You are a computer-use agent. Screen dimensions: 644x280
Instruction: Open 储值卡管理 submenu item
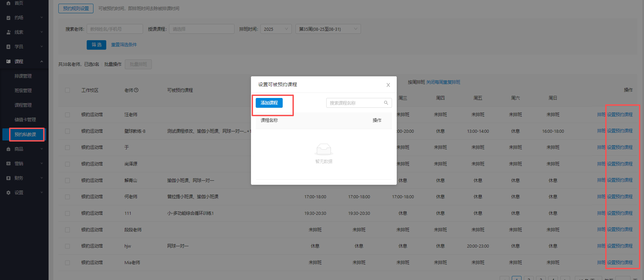click(25, 120)
